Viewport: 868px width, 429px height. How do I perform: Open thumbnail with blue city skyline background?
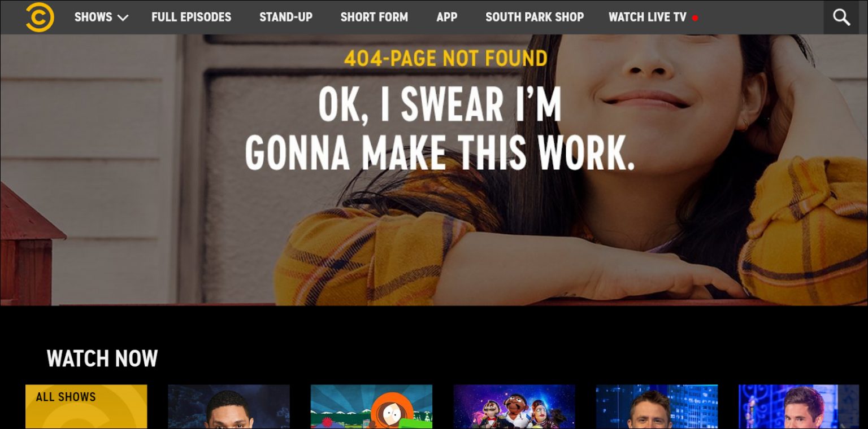[657, 406]
